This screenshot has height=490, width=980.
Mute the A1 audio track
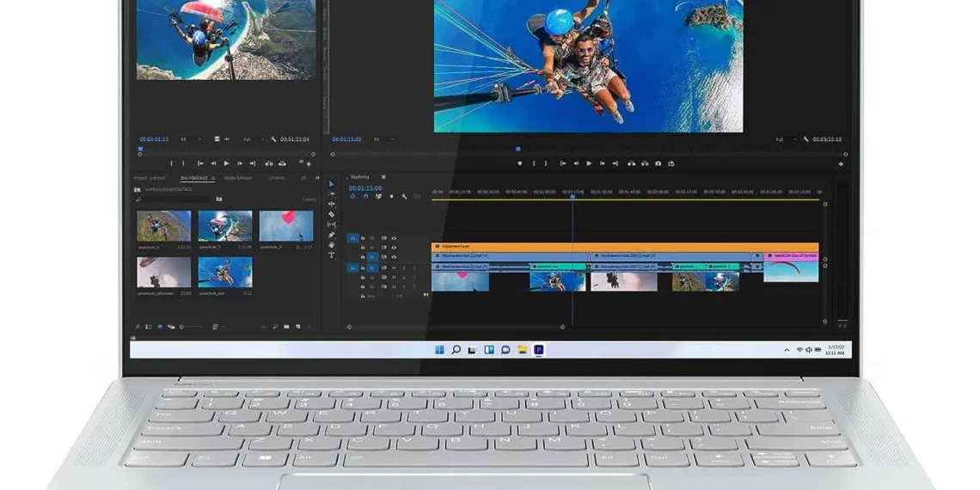pyautogui.click(x=394, y=268)
